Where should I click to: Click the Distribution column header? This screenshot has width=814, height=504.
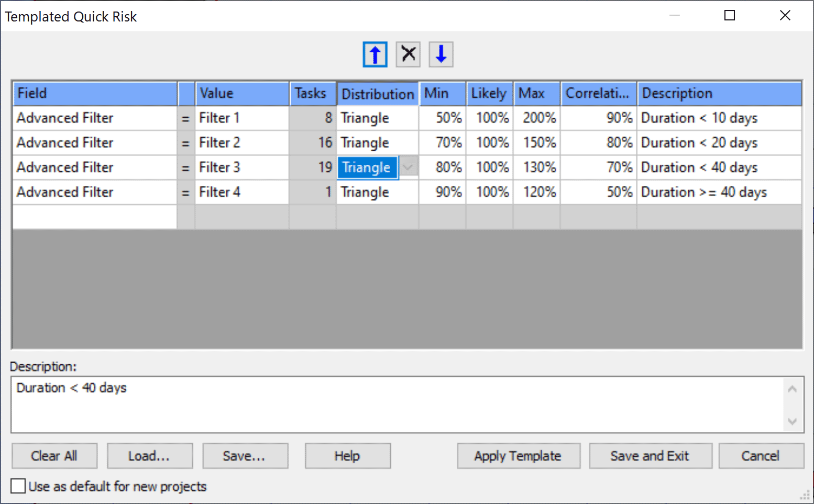coord(377,94)
